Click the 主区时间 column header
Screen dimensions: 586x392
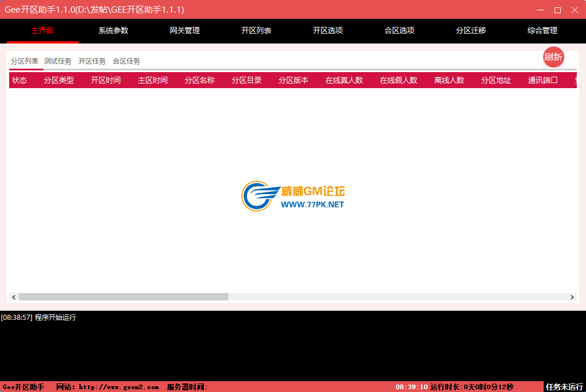(152, 80)
